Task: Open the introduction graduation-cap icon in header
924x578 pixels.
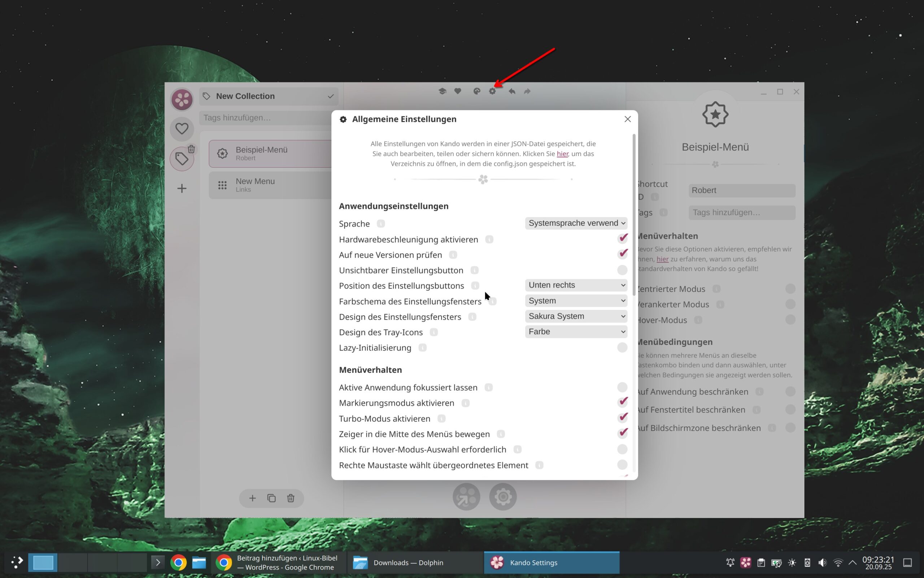Action: pos(442,91)
